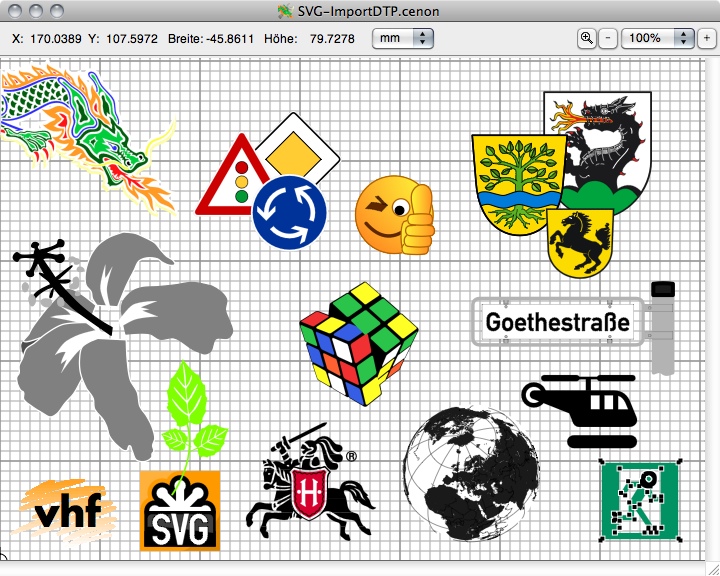Select the winking thumbs-up smiley

point(395,215)
